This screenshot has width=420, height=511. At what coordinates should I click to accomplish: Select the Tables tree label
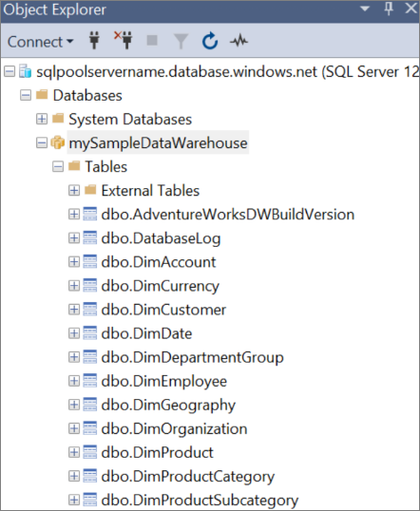[106, 167]
